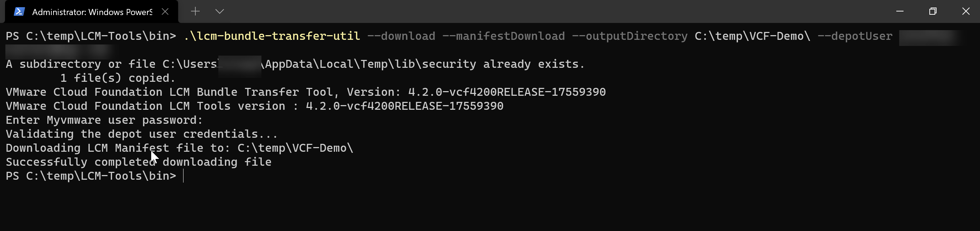The height and width of the screenshot is (231, 980).
Task: Click the C:\temp\VCF-Demo\ path in command
Action: click(x=752, y=36)
